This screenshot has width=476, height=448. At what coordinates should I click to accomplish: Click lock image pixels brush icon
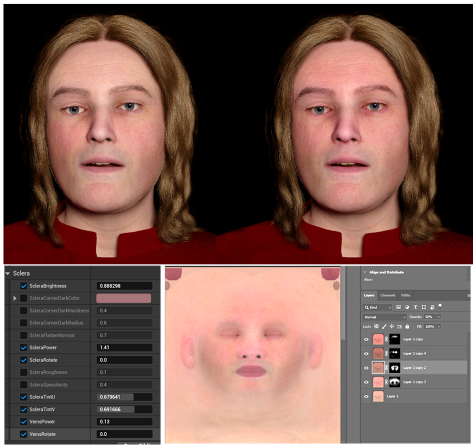pos(384,326)
